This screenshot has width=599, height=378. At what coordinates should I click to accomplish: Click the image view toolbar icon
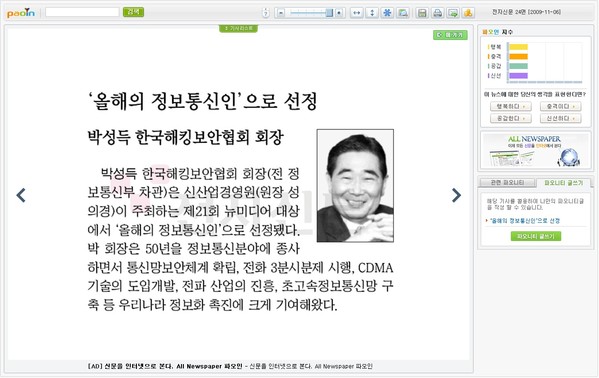coord(403,13)
